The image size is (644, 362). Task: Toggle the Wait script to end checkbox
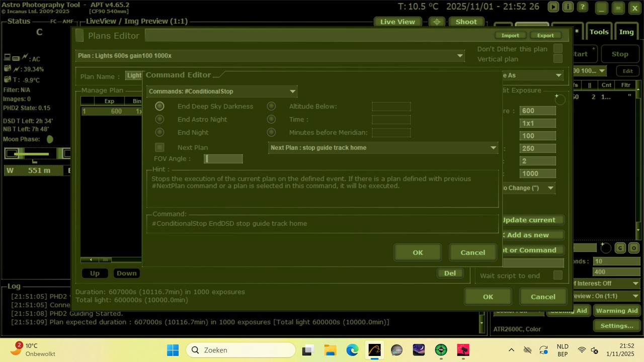pyautogui.click(x=558, y=276)
